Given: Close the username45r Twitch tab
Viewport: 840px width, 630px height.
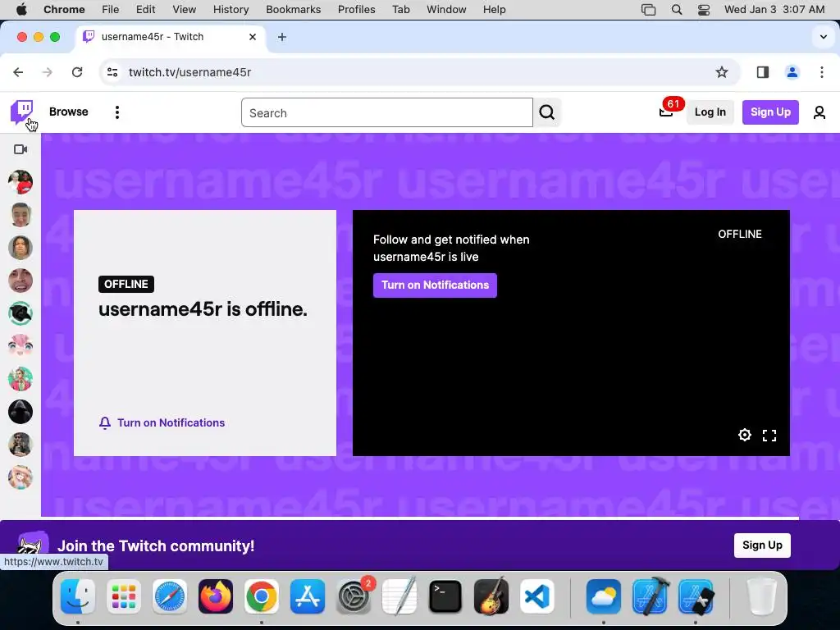Looking at the screenshot, I should [253, 37].
